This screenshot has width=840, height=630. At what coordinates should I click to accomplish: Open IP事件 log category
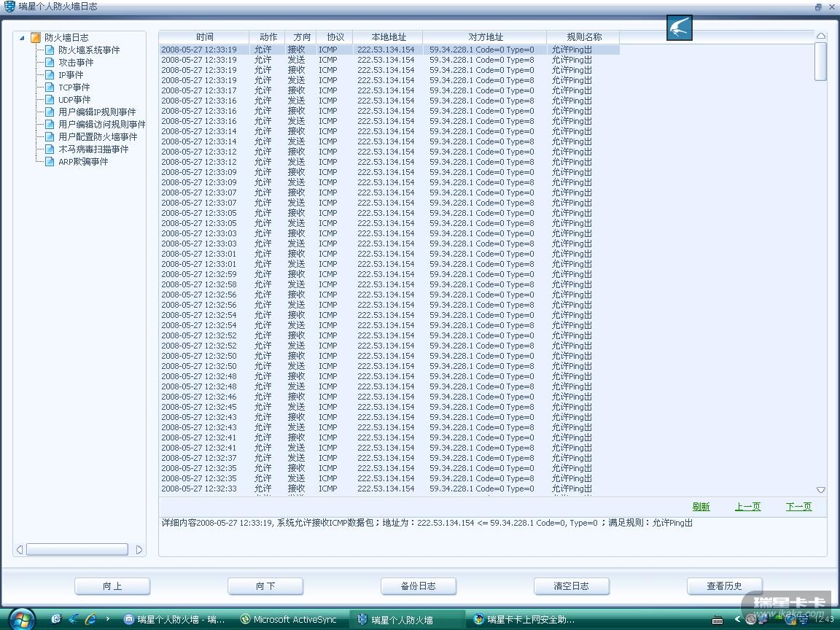(71, 75)
